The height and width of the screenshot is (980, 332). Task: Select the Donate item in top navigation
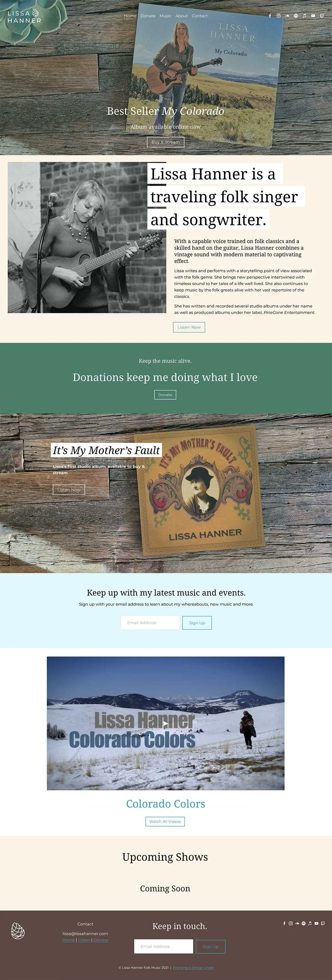[x=148, y=16]
